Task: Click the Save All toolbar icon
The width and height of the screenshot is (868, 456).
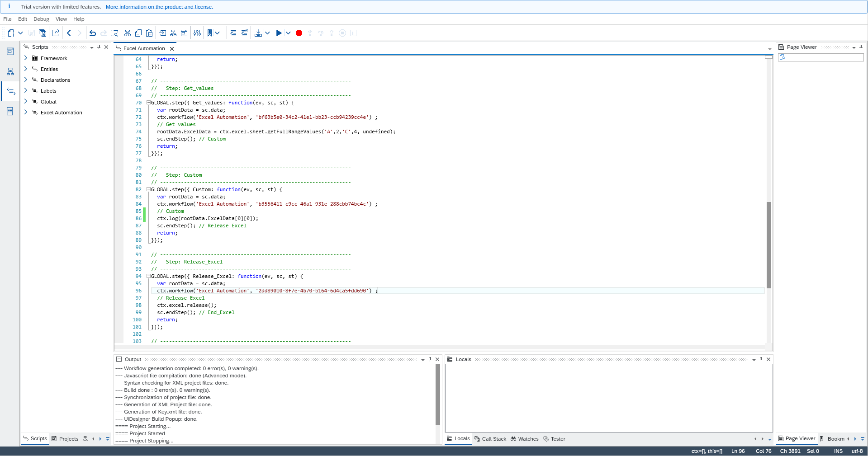Action: 43,33
